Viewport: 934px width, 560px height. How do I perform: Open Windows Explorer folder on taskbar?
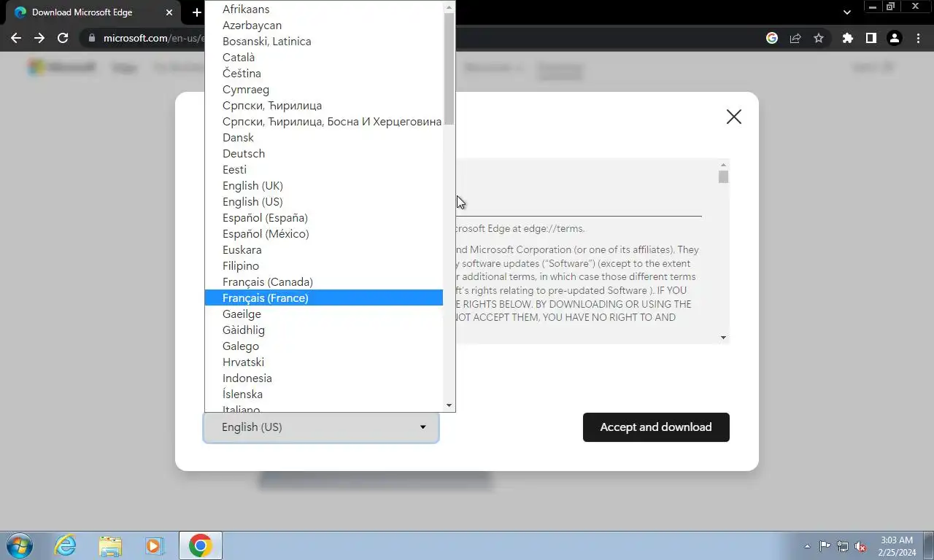pos(110,545)
